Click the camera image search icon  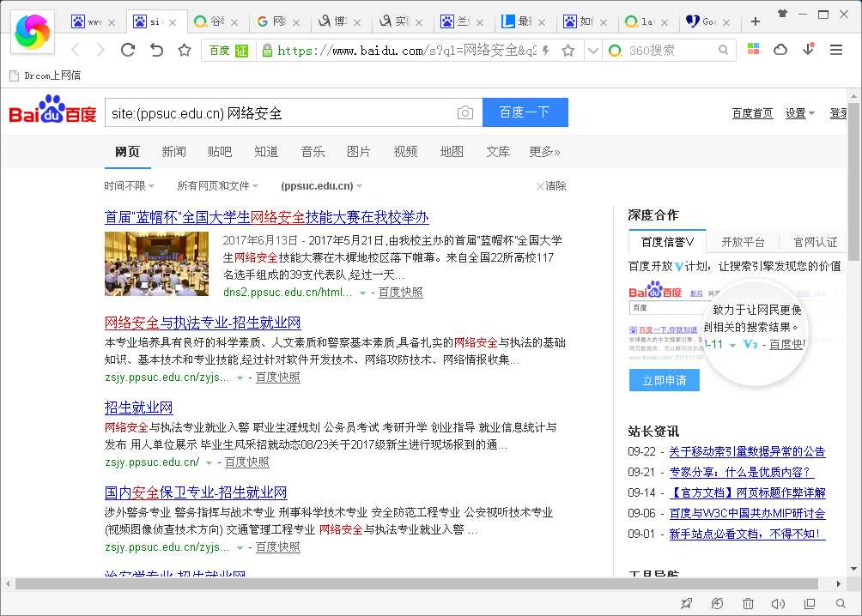(x=465, y=112)
